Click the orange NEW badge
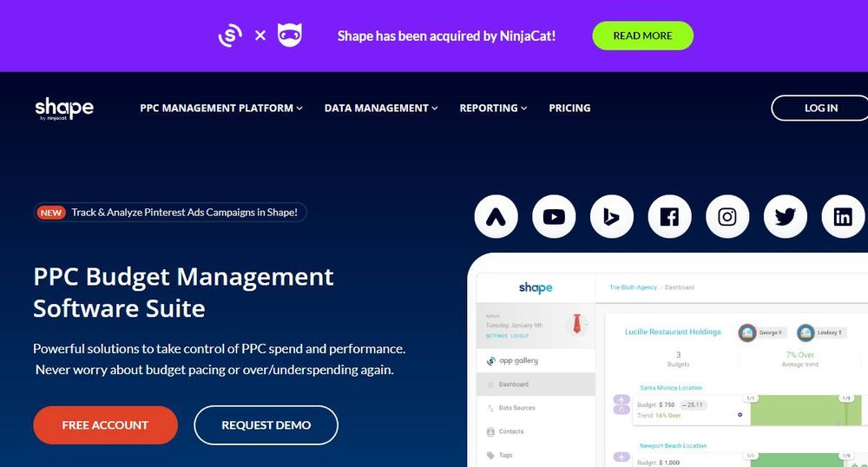Image resolution: width=868 pixels, height=467 pixels. point(51,213)
